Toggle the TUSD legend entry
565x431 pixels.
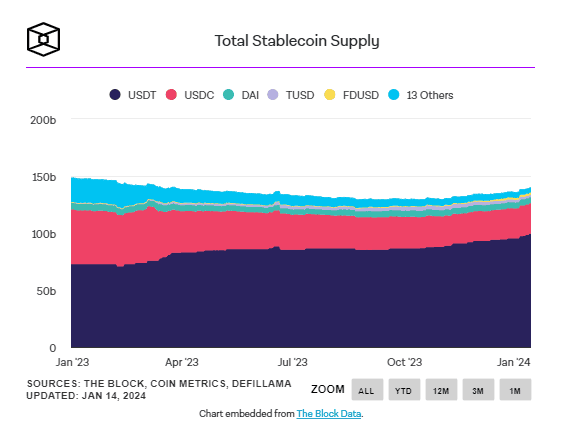click(291, 95)
